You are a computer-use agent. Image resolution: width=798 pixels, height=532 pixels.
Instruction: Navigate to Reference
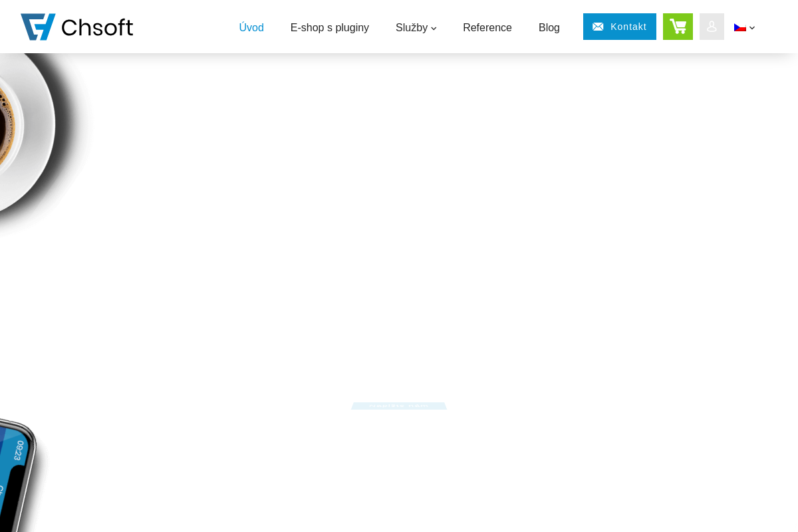(487, 28)
